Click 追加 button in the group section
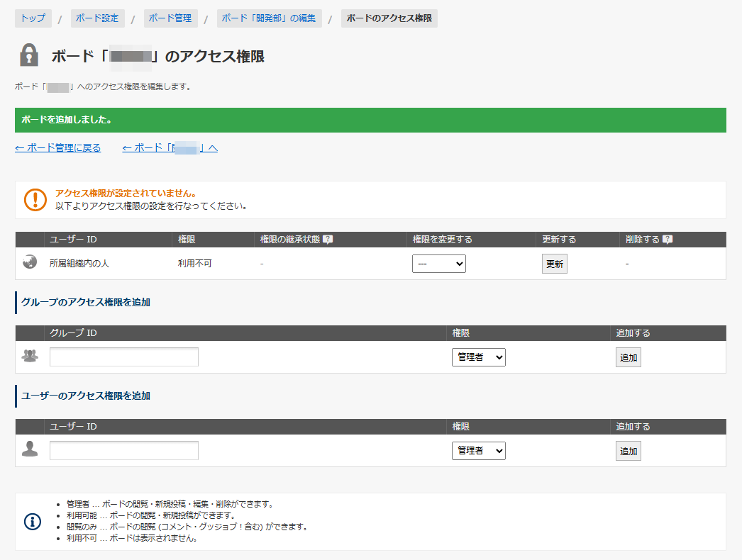This screenshot has width=742, height=560. pyautogui.click(x=628, y=357)
